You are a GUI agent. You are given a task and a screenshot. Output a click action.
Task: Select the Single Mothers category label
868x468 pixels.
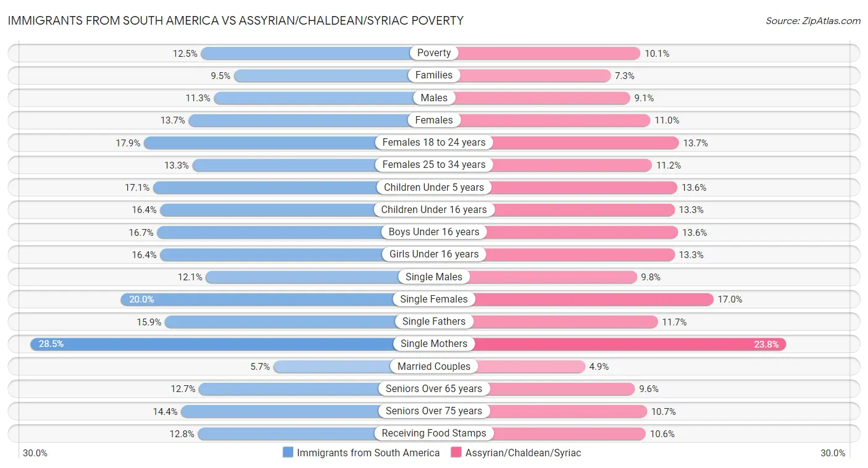pyautogui.click(x=434, y=344)
